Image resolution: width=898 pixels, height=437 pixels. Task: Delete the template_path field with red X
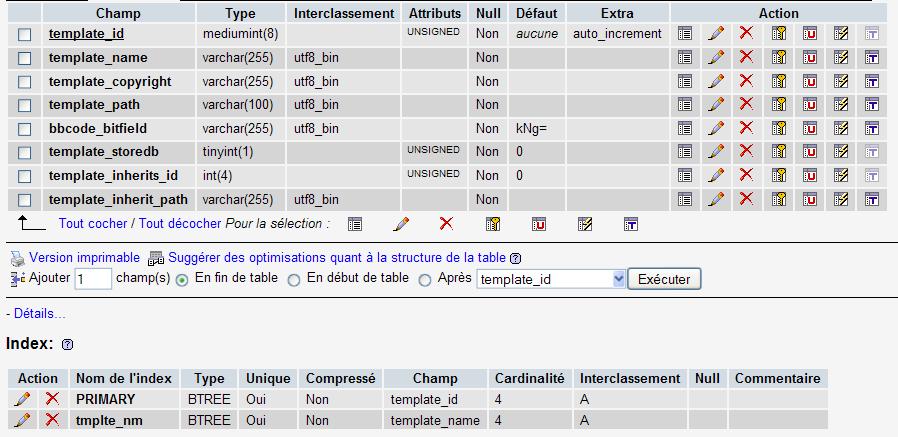click(746, 104)
